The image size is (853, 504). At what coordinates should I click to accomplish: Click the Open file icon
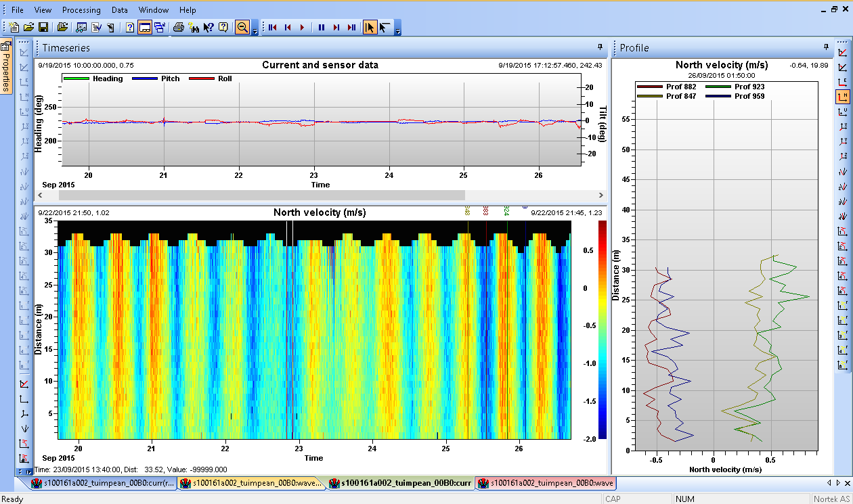pyautogui.click(x=28, y=27)
